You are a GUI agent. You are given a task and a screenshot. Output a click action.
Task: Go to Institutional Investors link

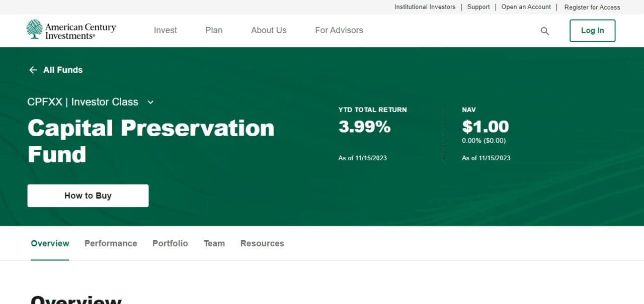click(x=425, y=7)
